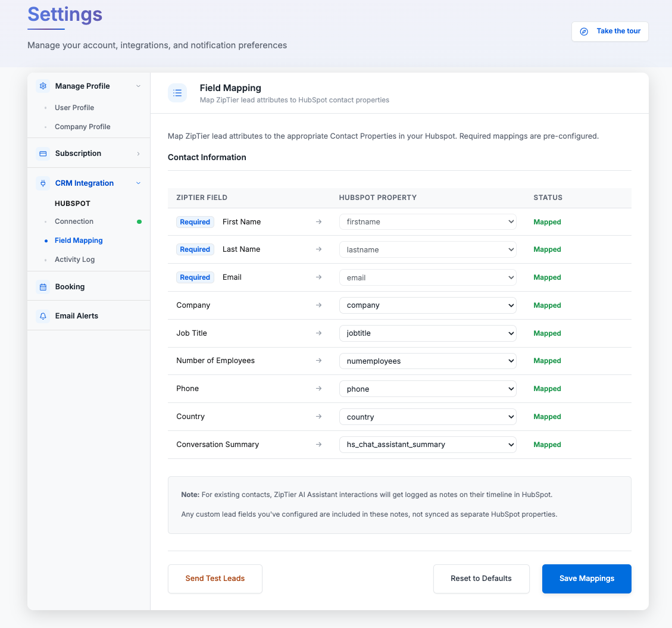Open the numemployees property dropdown

click(x=428, y=361)
